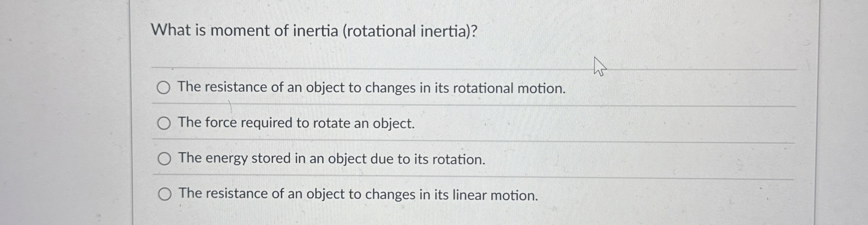The width and height of the screenshot is (868, 225).
Task: Click the answer mentioning energy stored in rotation
Action: coord(331,159)
